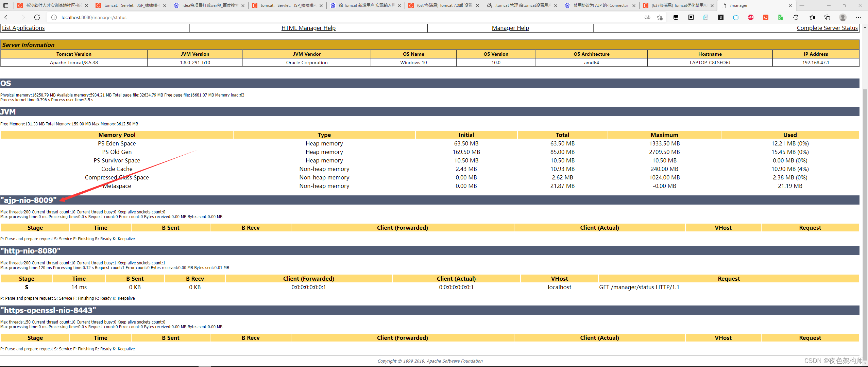Click the browser back arrow
Viewport: 868px width, 367px height.
[x=7, y=17]
